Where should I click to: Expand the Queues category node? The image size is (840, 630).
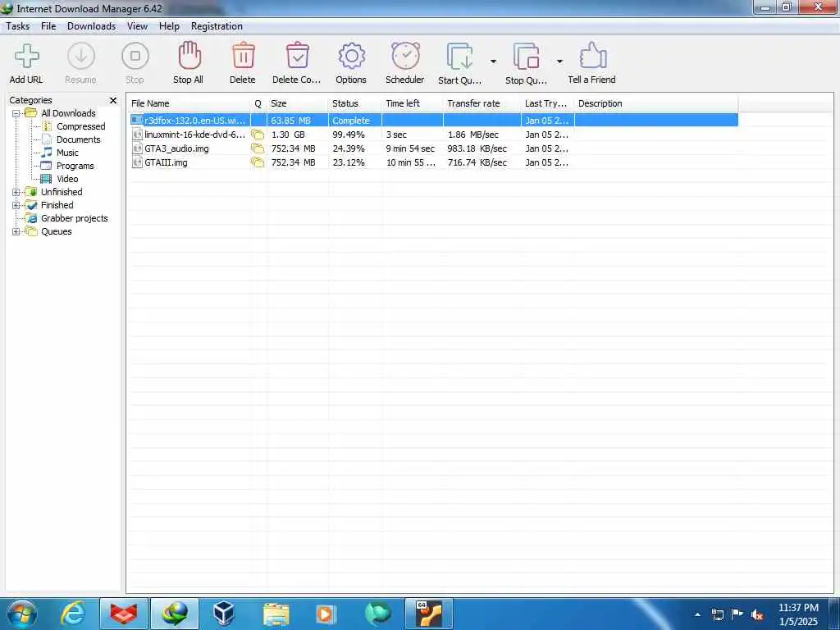(16, 232)
